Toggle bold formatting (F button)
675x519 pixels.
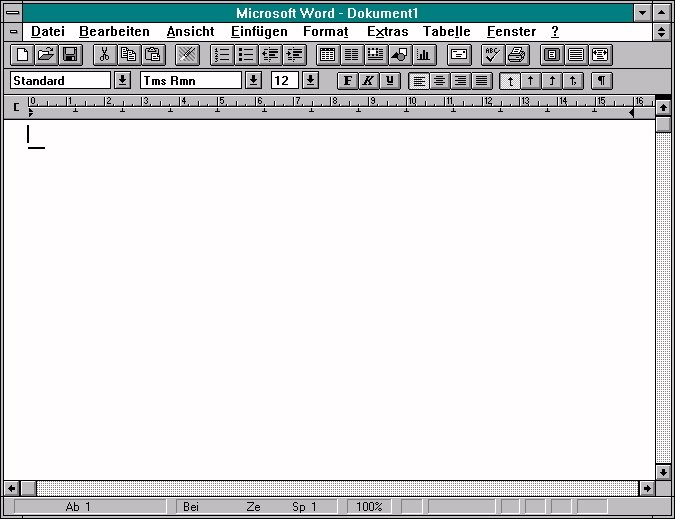click(x=348, y=81)
